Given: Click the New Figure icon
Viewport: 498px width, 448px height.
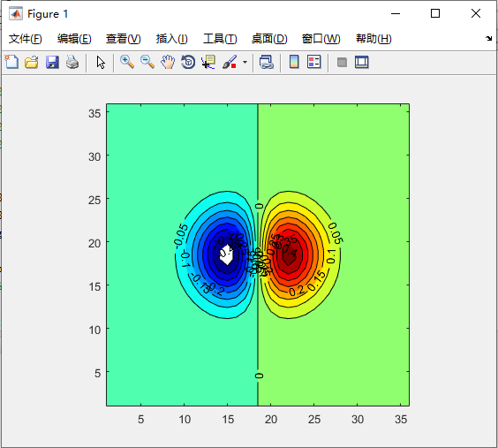Looking at the screenshot, I should (11, 62).
